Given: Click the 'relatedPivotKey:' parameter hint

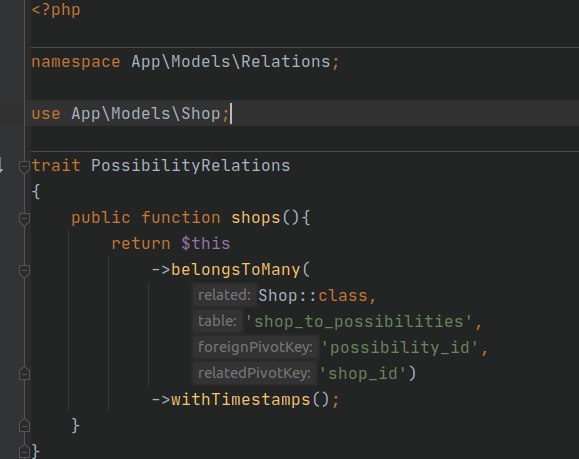Looking at the screenshot, I should (x=254, y=373).
